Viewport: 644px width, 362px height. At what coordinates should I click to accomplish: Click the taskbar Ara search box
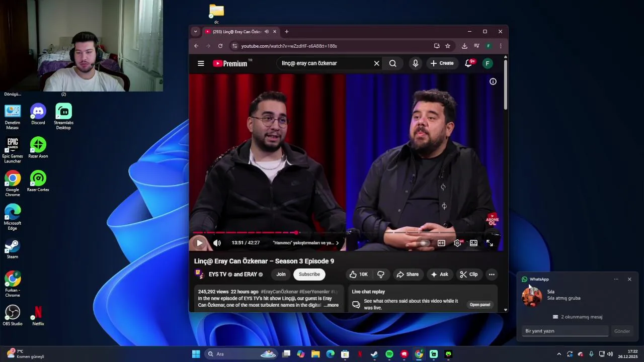click(x=242, y=354)
